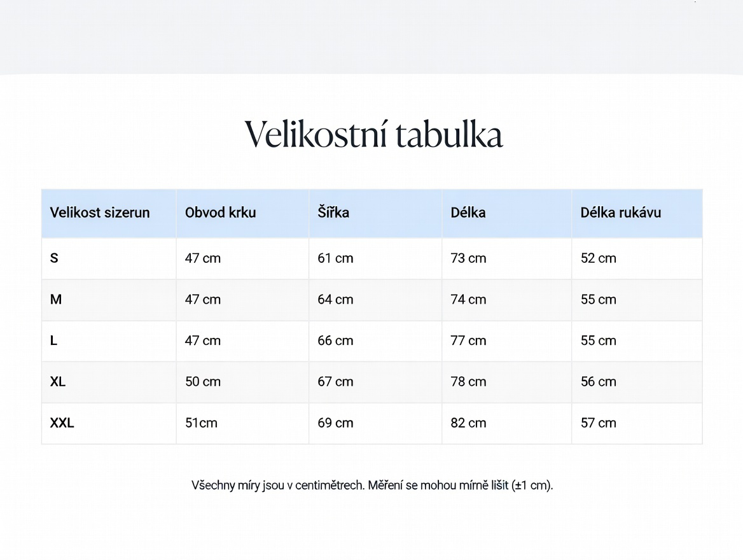
Task: Click the 77 cm length cell
Action: (x=468, y=340)
